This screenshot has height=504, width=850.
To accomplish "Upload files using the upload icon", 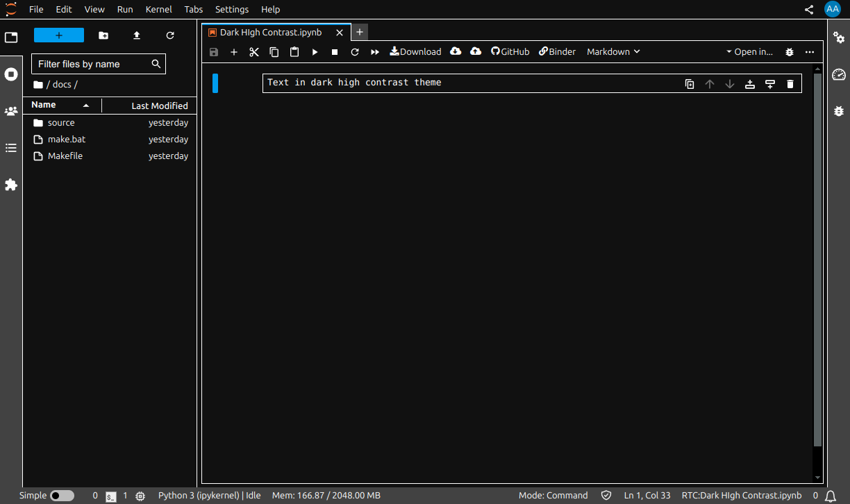I will point(137,35).
